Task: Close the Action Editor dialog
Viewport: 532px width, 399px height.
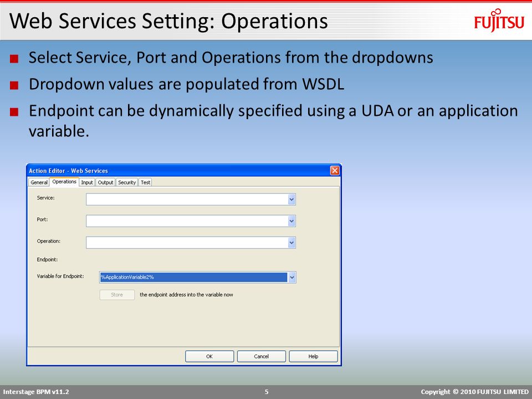Action: tap(335, 170)
